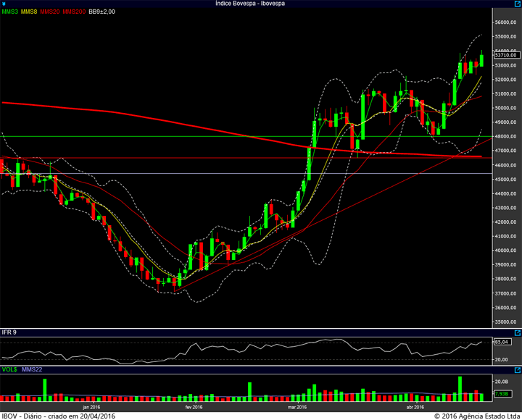Pop out the main Ibovespa chart panel
This screenshot has height=420, width=522.
[x=518, y=4]
